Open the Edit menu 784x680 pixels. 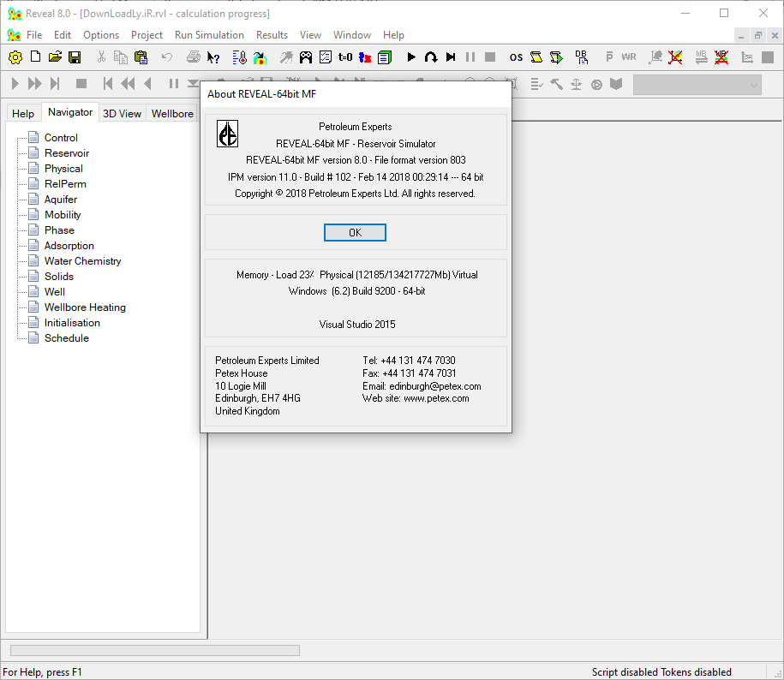(x=63, y=35)
